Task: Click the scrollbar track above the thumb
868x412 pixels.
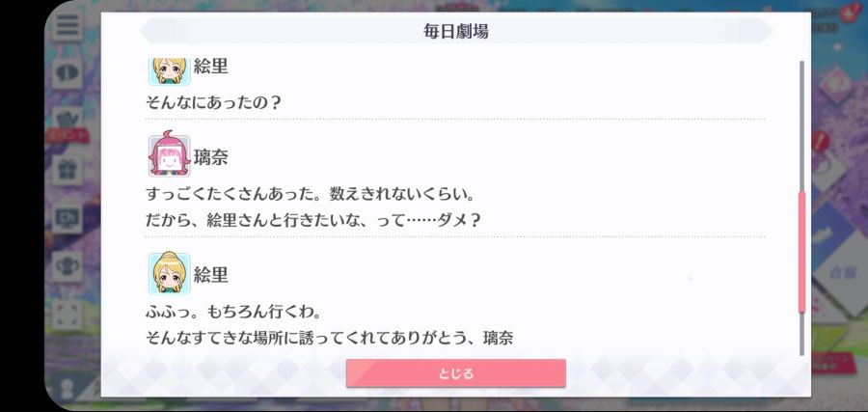Action: click(x=801, y=126)
